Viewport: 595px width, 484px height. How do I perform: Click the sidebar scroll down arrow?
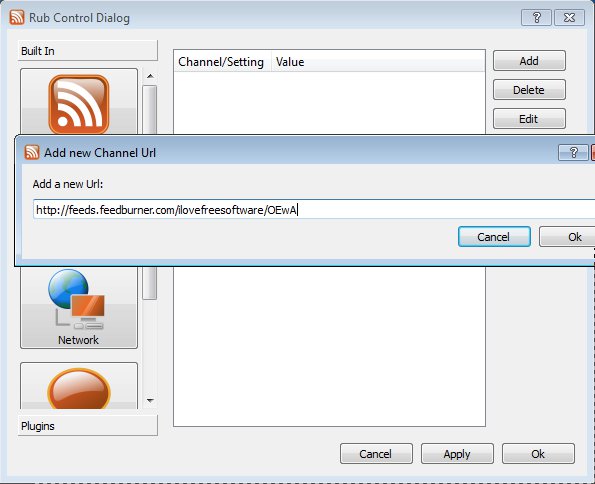point(150,400)
